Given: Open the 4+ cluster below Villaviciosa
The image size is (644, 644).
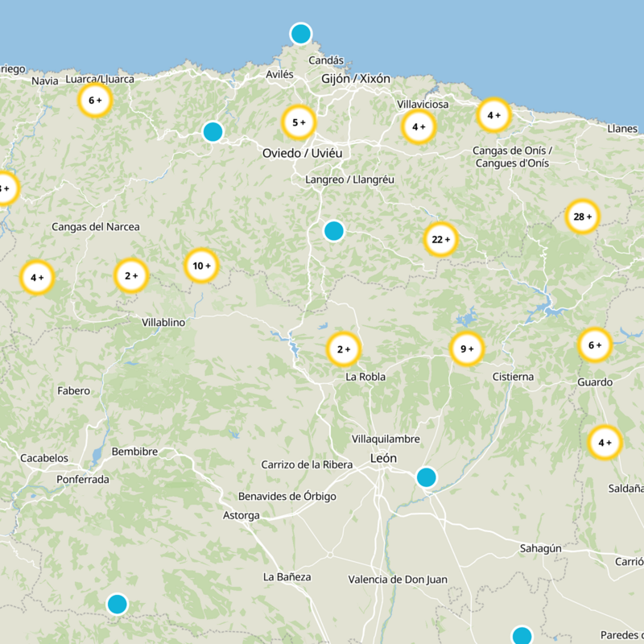Looking at the screenshot, I should pos(419,127).
